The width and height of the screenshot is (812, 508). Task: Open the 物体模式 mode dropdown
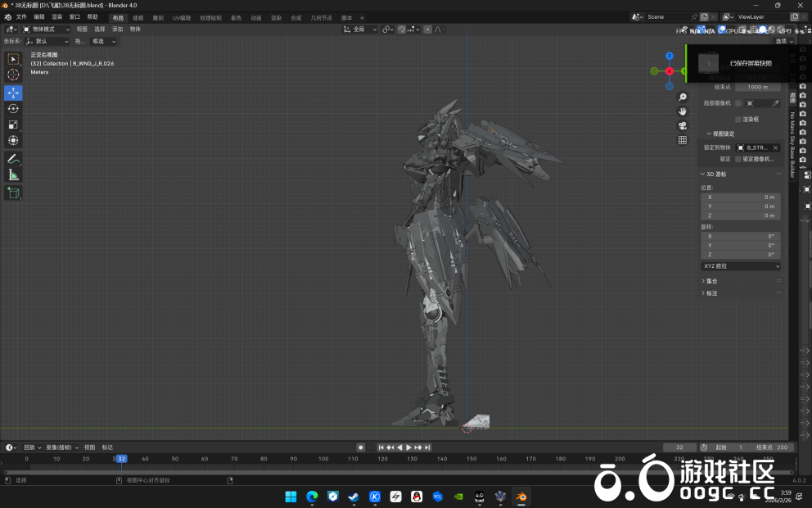tap(47, 29)
